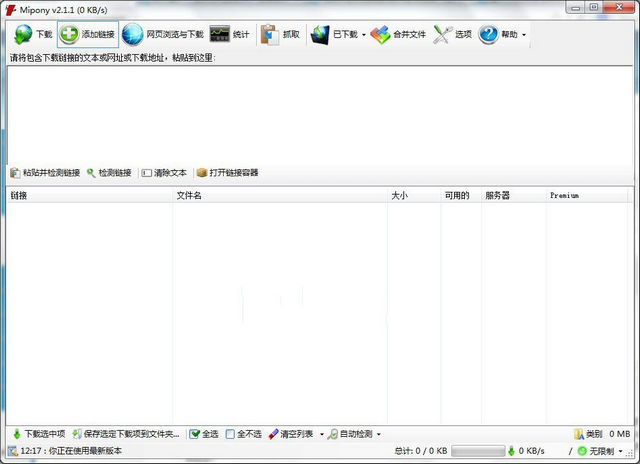
Task: Click the 清除文本 button label
Action: 170,173
